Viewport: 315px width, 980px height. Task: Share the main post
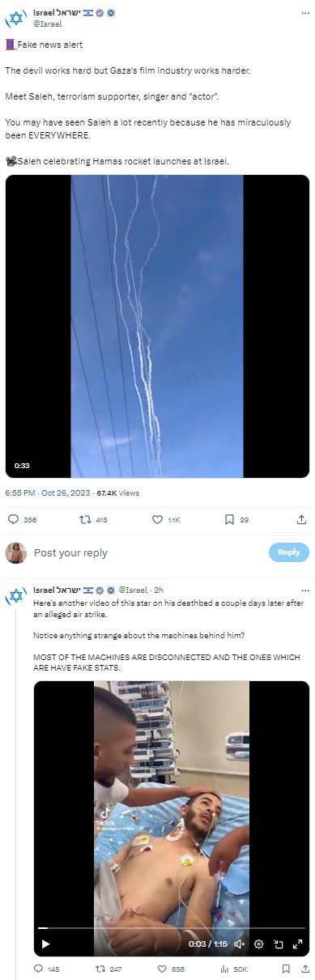point(302,519)
